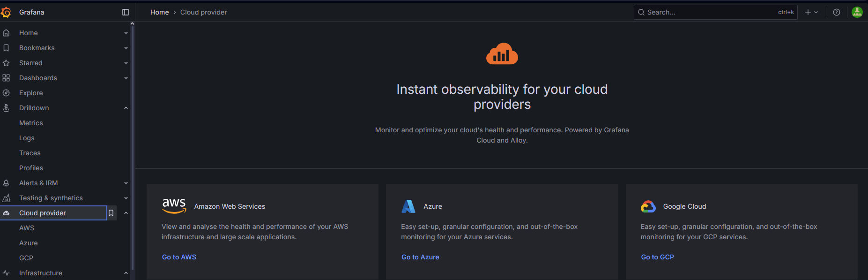Bookmark the Cloud provider menu item
Screen dimensions: 868x280
point(111,213)
